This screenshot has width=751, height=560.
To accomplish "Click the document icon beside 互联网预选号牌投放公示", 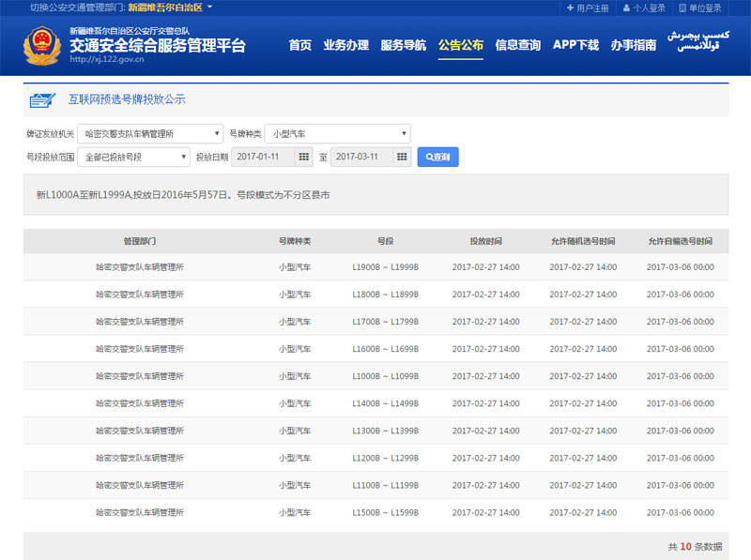I will coord(39,99).
